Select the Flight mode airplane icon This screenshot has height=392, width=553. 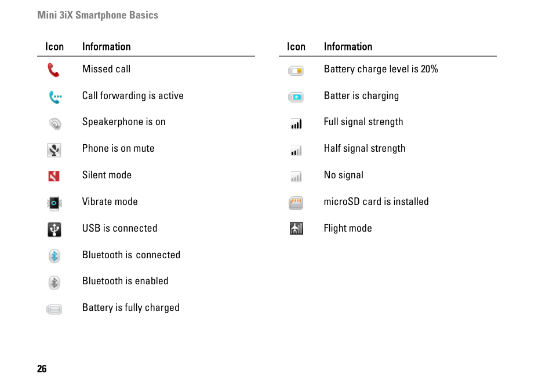tap(296, 229)
